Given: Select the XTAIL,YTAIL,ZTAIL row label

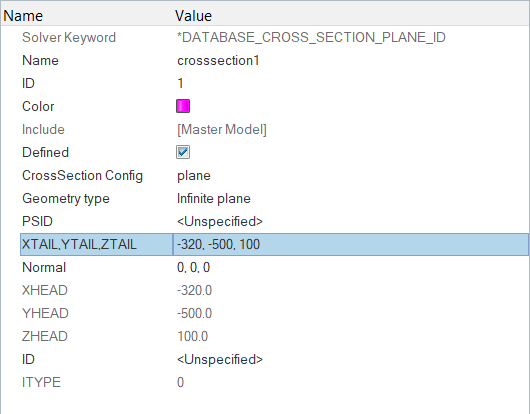Looking at the screenshot, I should click(x=79, y=244).
